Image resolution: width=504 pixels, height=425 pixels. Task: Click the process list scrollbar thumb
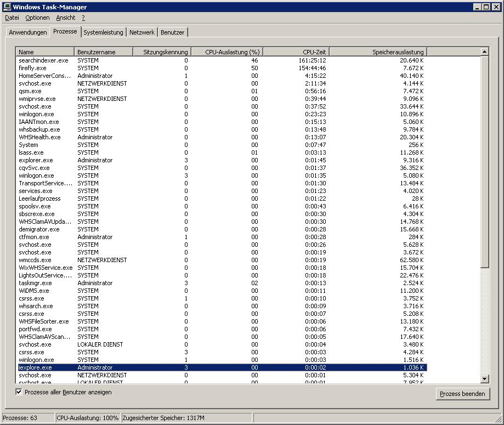click(485, 162)
